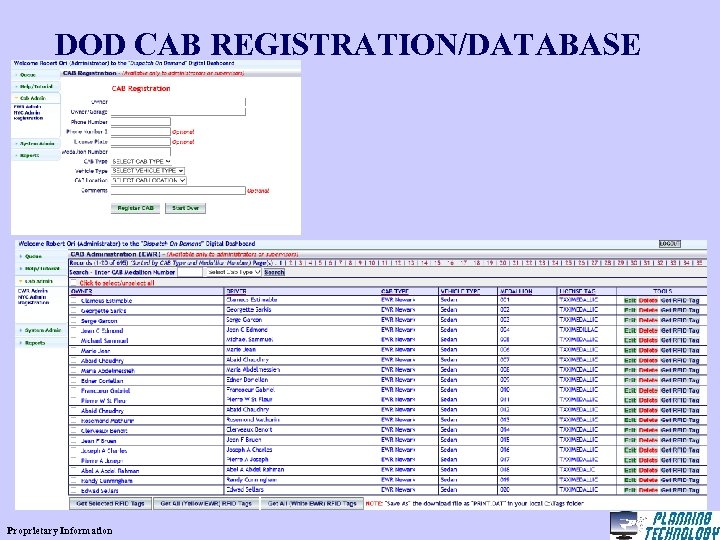This screenshot has height=540, width=720.
Task: Edit the medallion 001 row
Action: pos(630,300)
